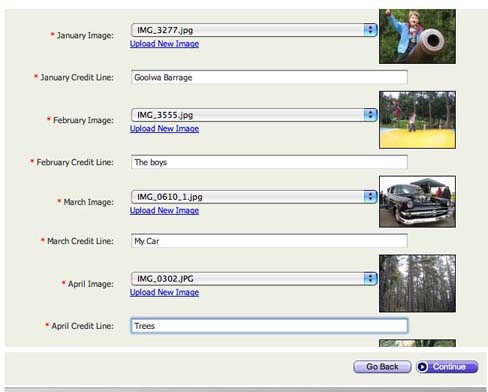488x392 pixels.
Task: Click Upload New Image under April
Action: coord(164,292)
